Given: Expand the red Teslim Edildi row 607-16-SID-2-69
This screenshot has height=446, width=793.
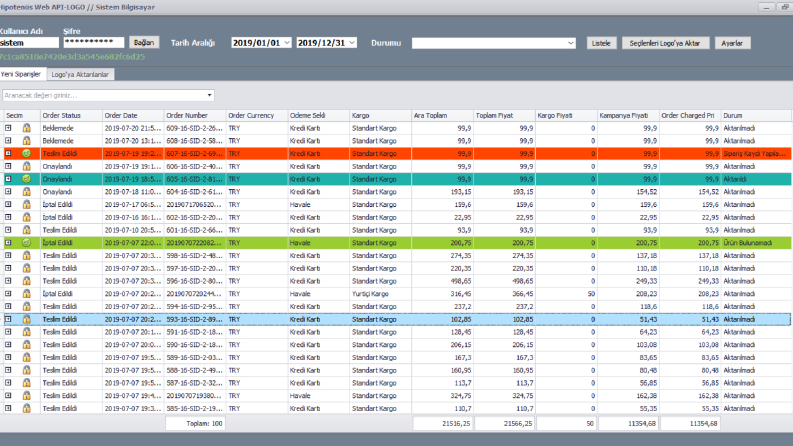Looking at the screenshot, I should tap(8, 153).
